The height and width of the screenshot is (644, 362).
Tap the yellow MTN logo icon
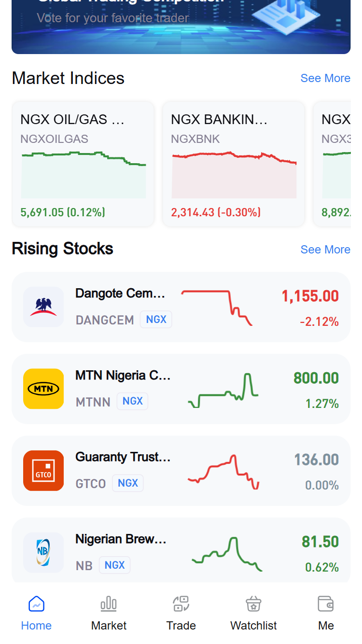pos(43,389)
